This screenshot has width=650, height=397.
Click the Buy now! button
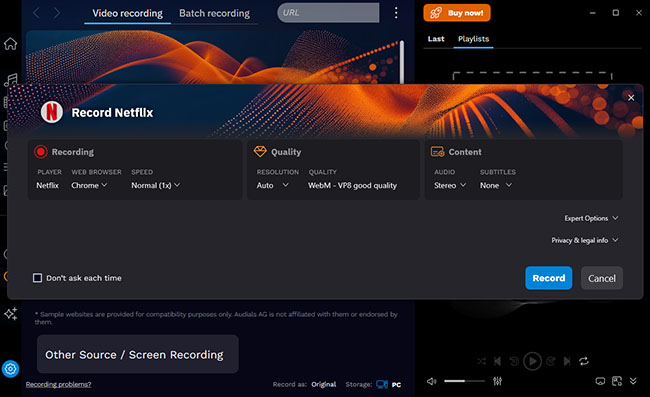(x=457, y=13)
